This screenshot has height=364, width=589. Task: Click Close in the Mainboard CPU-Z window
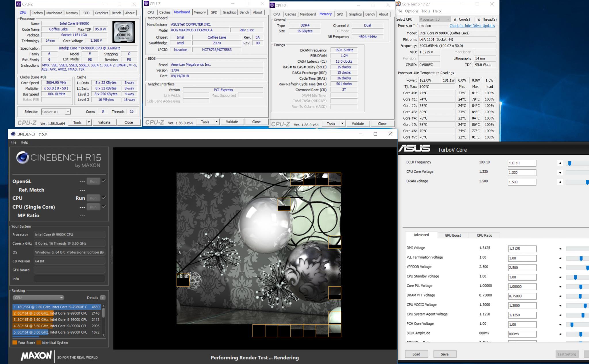click(x=256, y=122)
